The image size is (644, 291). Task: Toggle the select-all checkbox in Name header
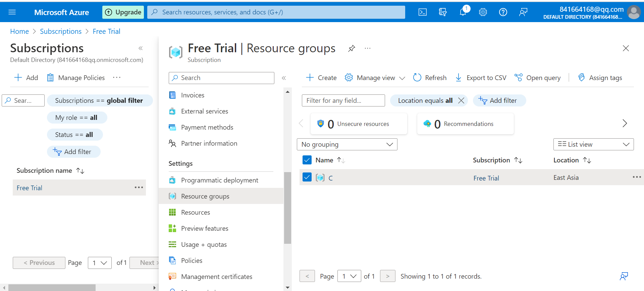click(307, 160)
